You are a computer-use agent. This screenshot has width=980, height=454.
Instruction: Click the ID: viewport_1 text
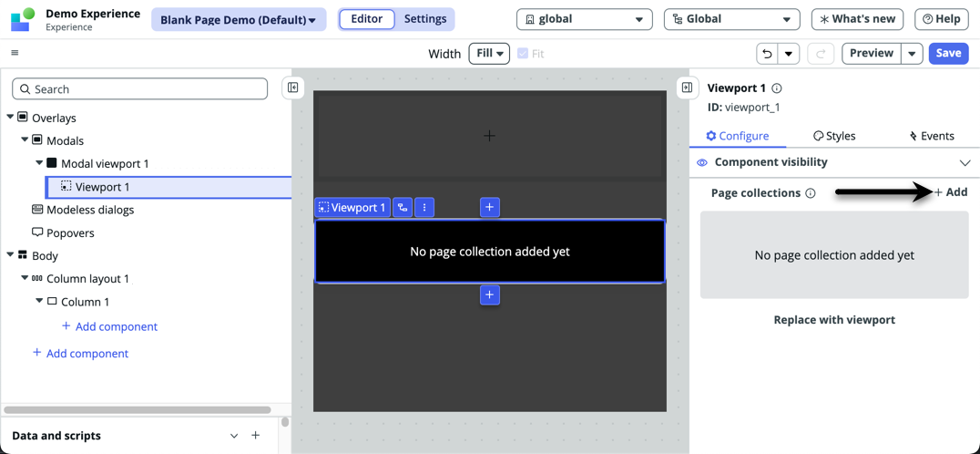[x=744, y=108]
